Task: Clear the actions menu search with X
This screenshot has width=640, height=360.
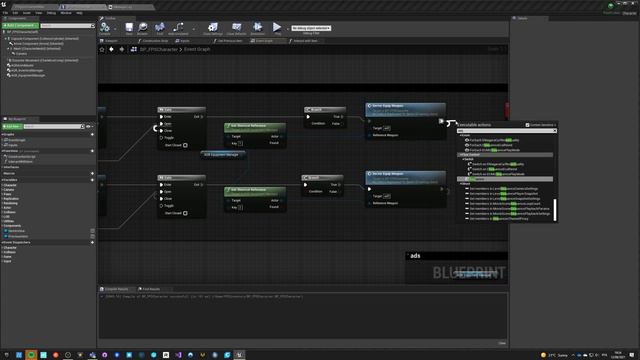Action: coord(554,131)
